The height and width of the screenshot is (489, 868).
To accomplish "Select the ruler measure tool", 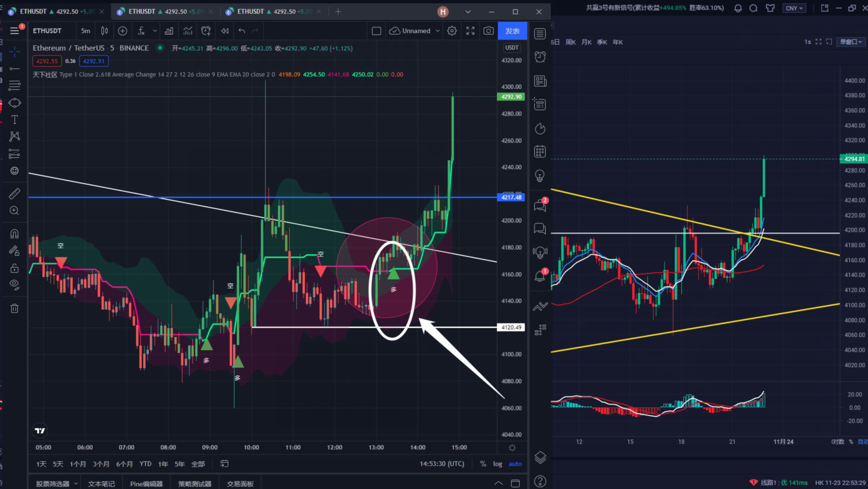I will coord(15,194).
